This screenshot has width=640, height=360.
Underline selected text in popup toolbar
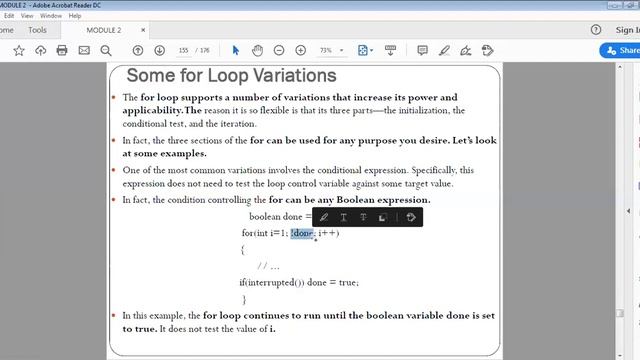point(344,217)
